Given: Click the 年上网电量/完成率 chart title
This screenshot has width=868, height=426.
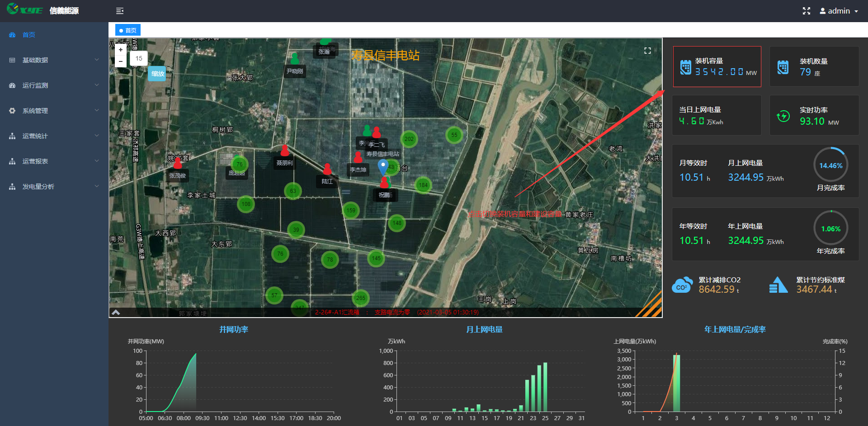Looking at the screenshot, I should [x=735, y=329].
